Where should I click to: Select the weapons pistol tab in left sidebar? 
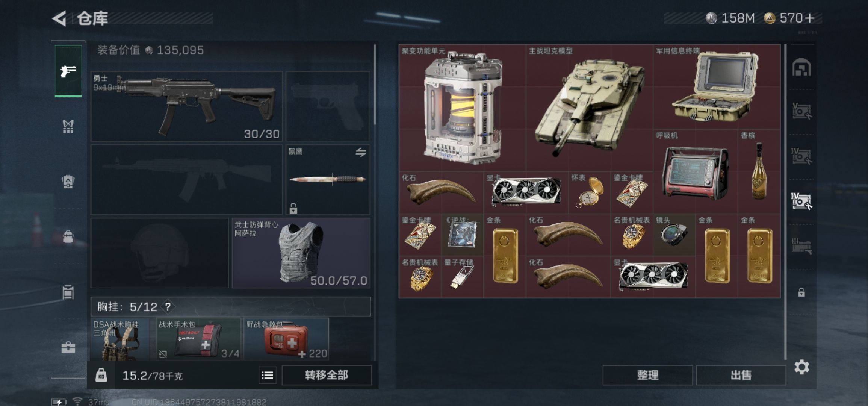(68, 71)
